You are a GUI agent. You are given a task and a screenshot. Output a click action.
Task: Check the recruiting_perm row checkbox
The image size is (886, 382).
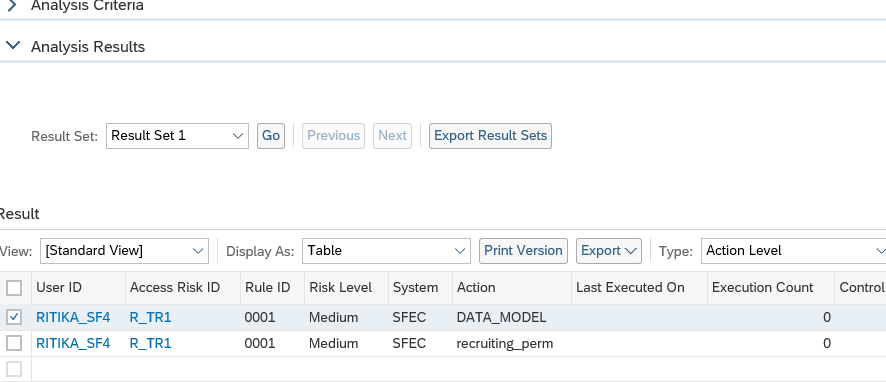pyautogui.click(x=14, y=343)
